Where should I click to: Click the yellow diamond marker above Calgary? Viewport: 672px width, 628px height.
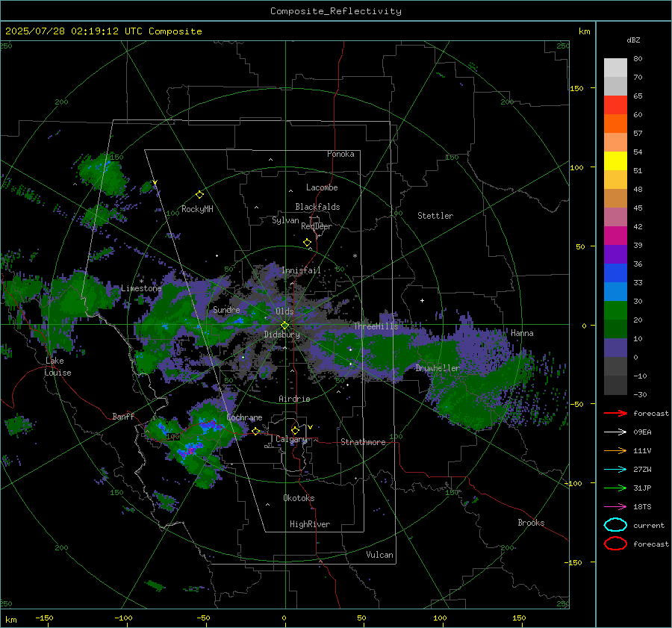[295, 430]
